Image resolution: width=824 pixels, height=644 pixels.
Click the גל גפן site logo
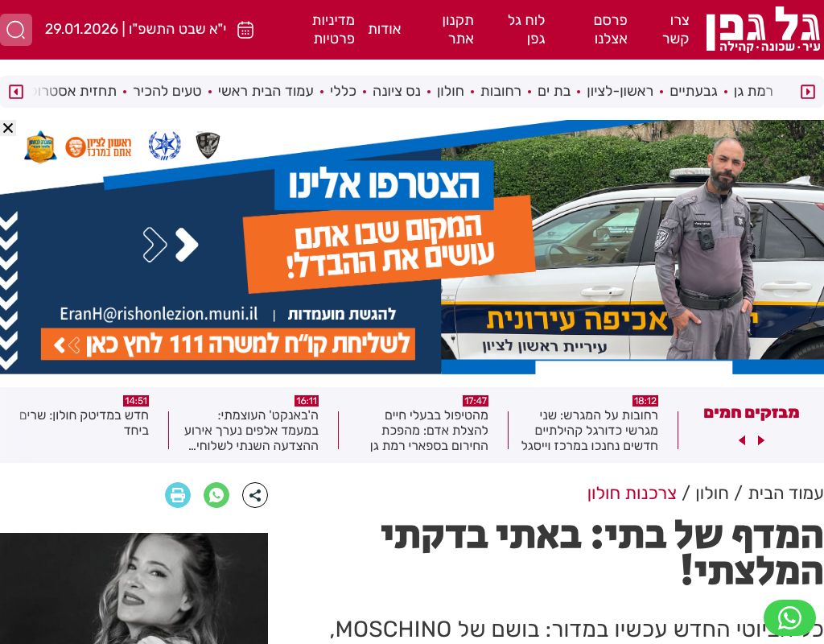point(763,30)
